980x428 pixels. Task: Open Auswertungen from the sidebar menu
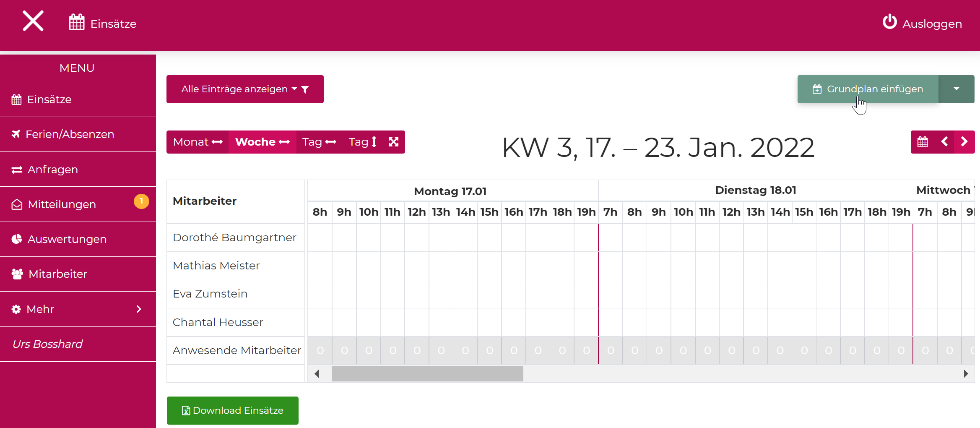pos(67,239)
